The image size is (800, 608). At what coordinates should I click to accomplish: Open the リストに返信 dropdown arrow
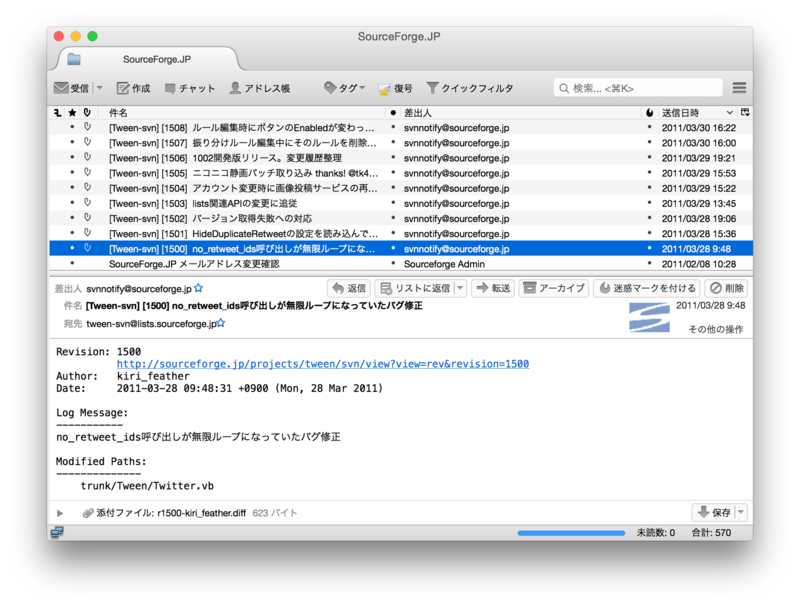(x=460, y=288)
